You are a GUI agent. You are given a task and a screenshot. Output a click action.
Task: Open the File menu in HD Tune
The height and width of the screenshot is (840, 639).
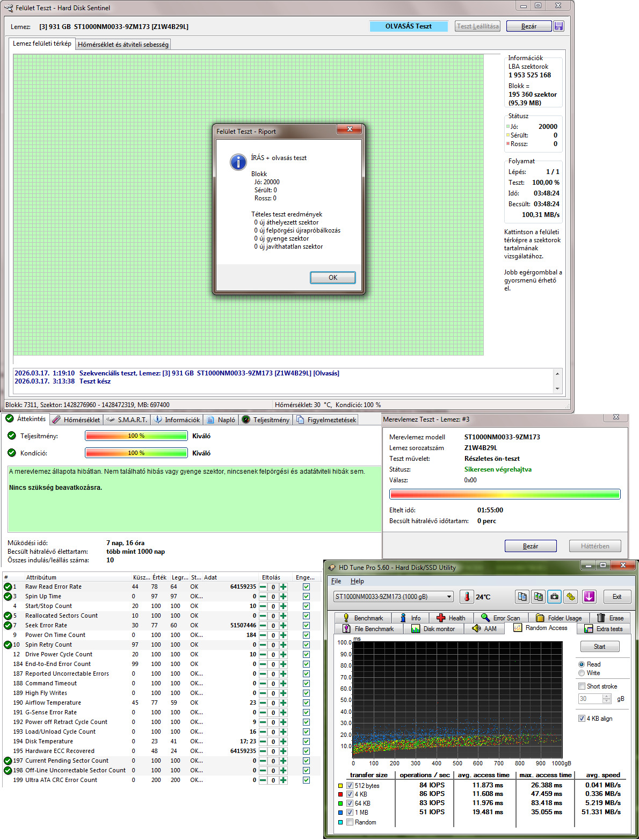tap(336, 581)
